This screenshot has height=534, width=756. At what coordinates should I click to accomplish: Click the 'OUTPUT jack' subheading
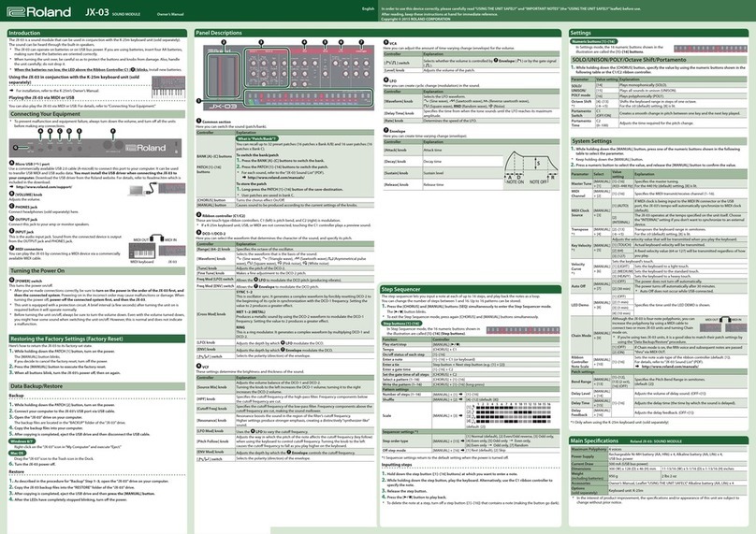point(26,219)
